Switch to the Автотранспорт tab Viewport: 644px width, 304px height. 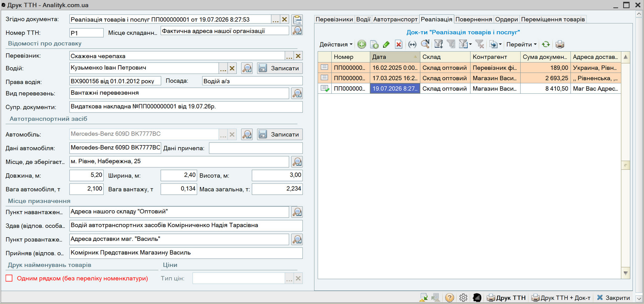click(395, 19)
